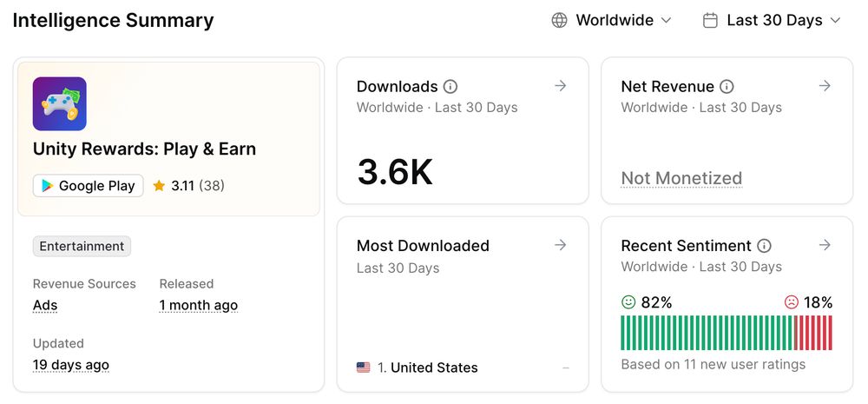The height and width of the screenshot is (404, 868).
Task: Click the Not Monetized text
Action: point(681,178)
